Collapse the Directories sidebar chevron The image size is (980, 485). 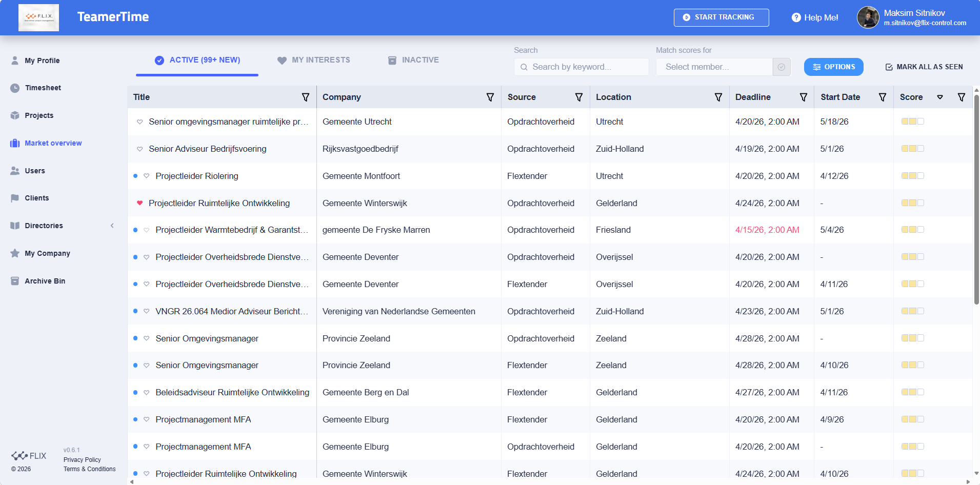coord(112,226)
